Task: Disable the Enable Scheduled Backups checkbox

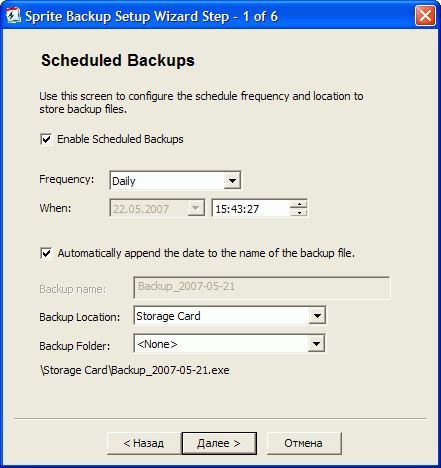Action: [x=46, y=139]
